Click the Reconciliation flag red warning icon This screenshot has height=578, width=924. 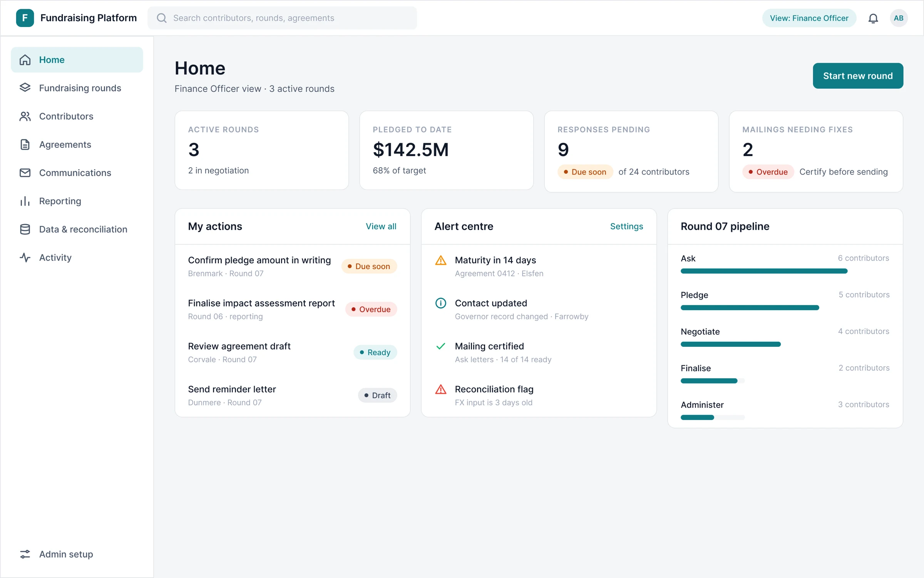(440, 389)
